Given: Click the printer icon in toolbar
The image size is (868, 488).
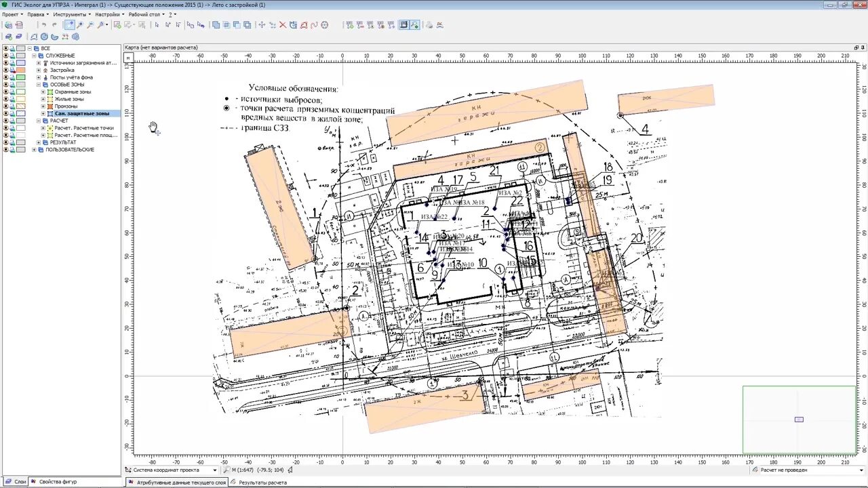Looking at the screenshot, I should point(429,24).
